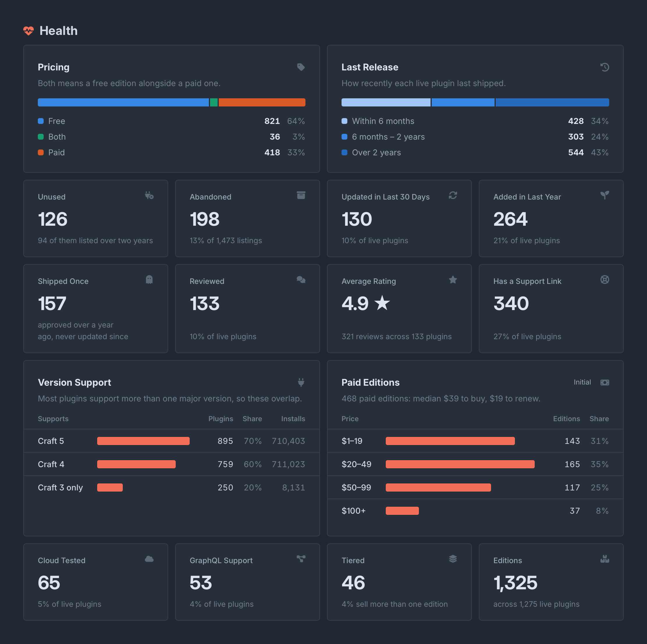The width and height of the screenshot is (647, 644).
Task: Select the Craft 5 row
Action: coord(171,441)
